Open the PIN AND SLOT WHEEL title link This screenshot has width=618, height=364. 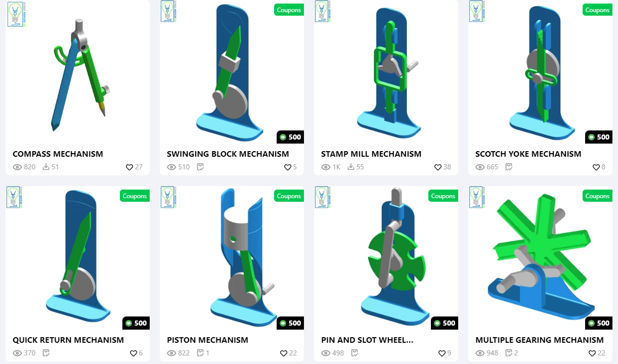pos(367,340)
